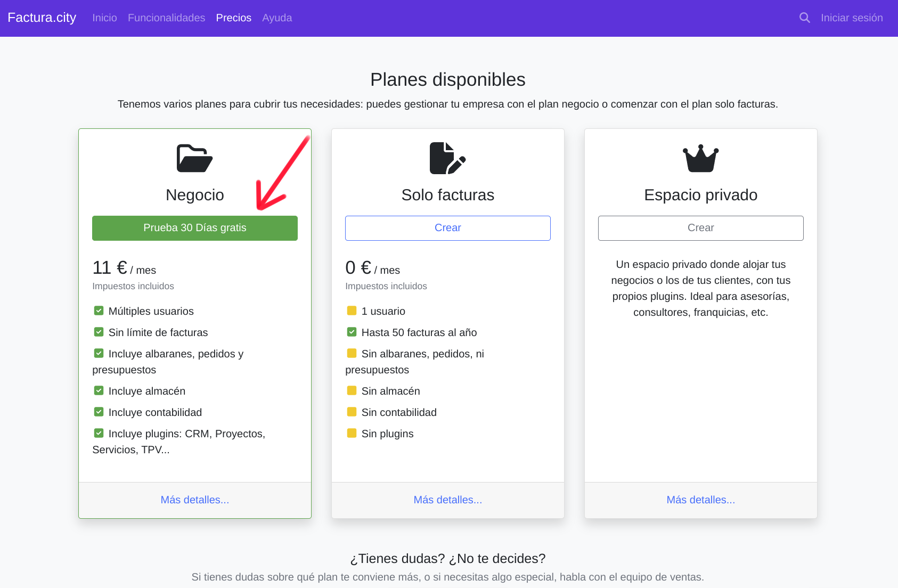This screenshot has width=898, height=588.
Task: Click the Incluye contabilidad check icon
Action: pos(99,412)
